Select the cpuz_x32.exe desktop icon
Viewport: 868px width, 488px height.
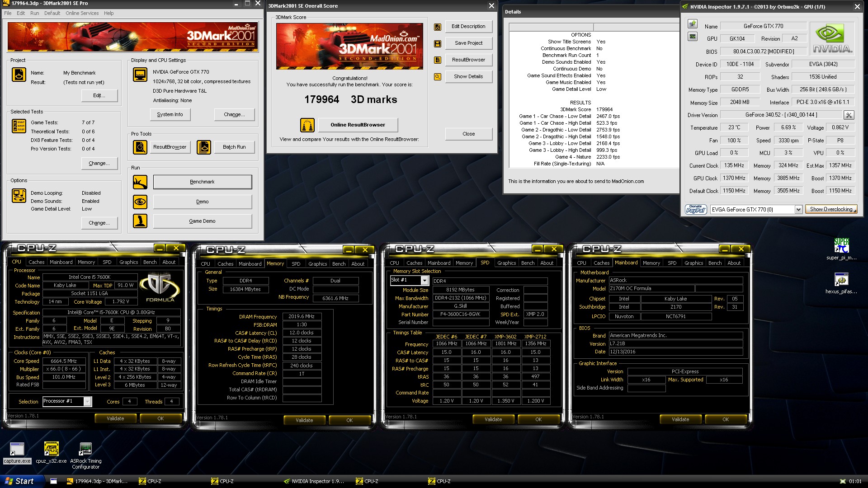pyautogui.click(x=51, y=453)
